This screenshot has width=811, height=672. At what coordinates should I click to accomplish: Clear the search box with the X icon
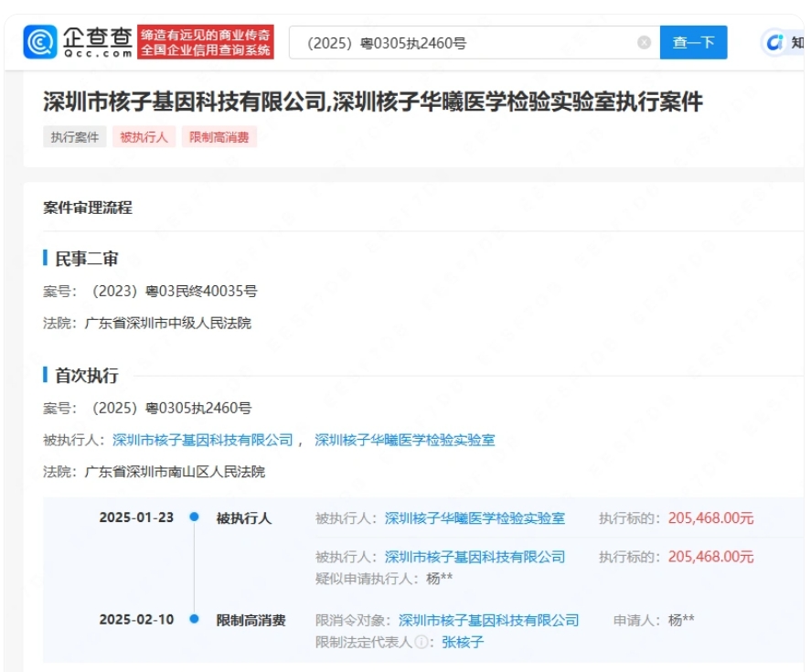point(644,42)
